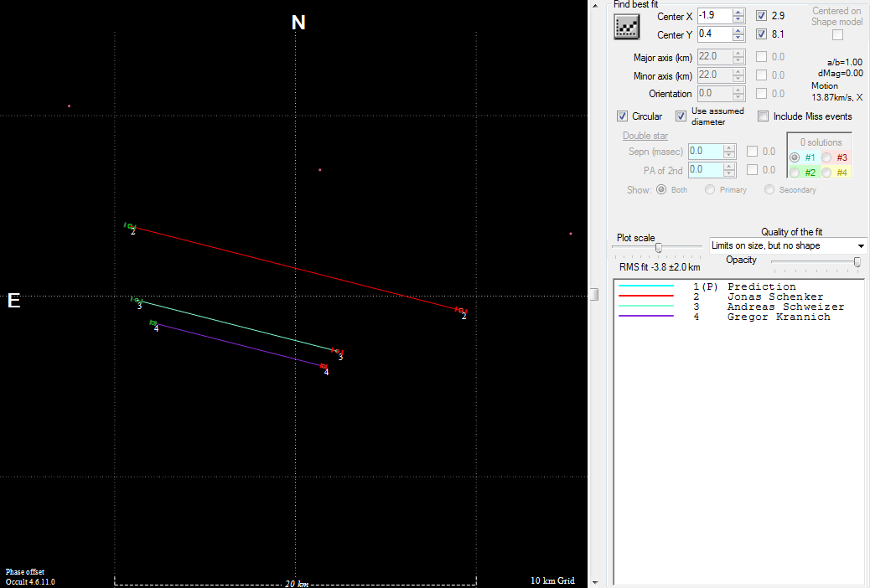Choose the Show Primary radio option

click(x=710, y=189)
